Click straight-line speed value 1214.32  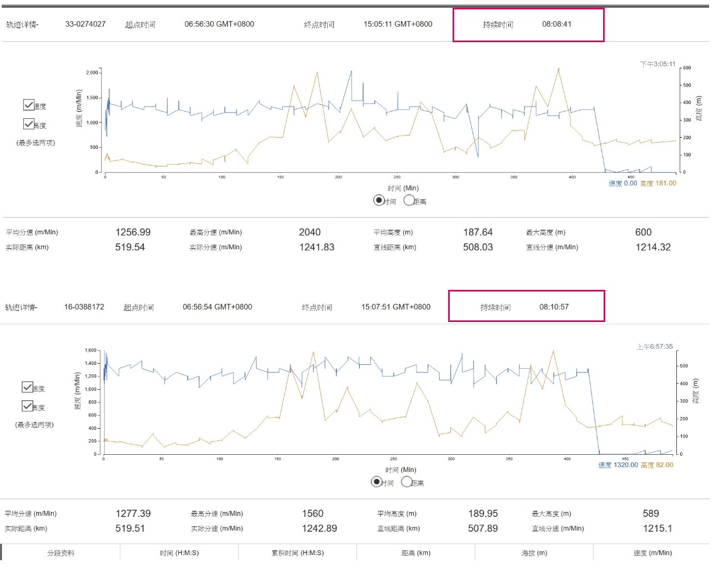(653, 247)
